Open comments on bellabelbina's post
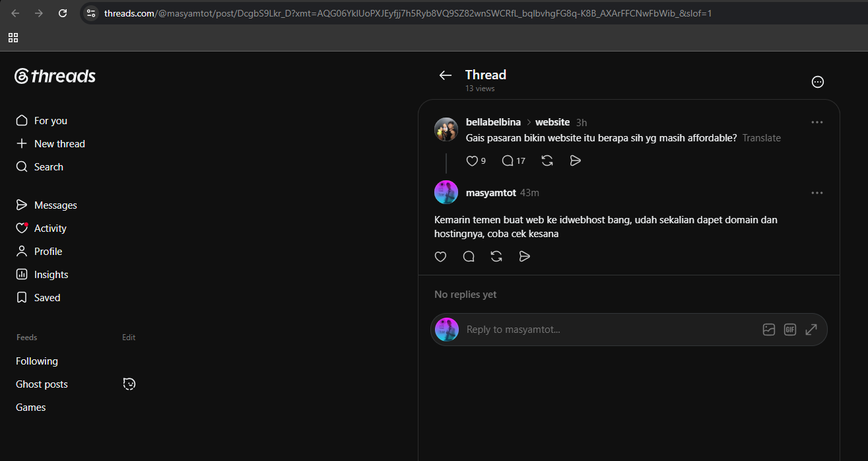Viewport: 868px width, 461px height. 508,160
